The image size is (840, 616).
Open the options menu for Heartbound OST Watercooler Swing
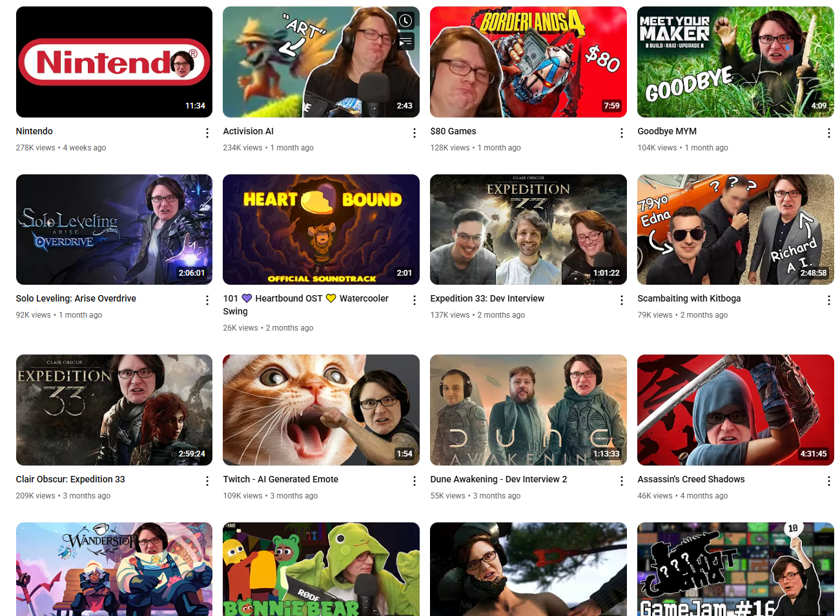[414, 300]
